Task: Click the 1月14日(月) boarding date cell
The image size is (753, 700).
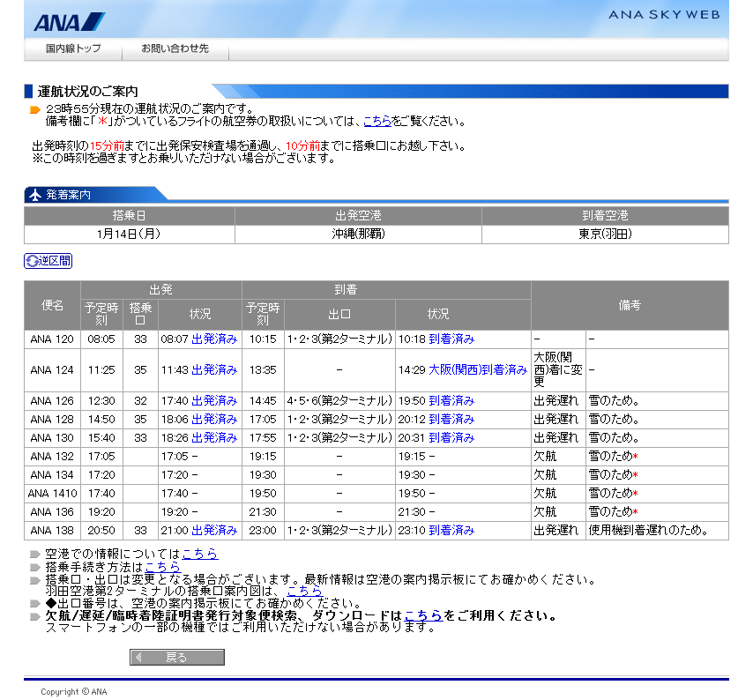Action: (130, 234)
